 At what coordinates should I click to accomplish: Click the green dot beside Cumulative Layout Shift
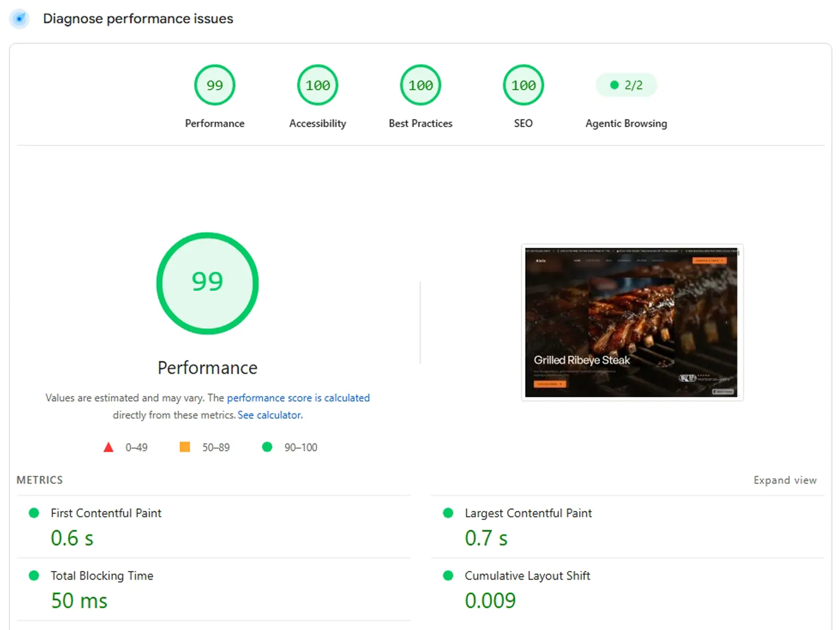[x=448, y=575]
